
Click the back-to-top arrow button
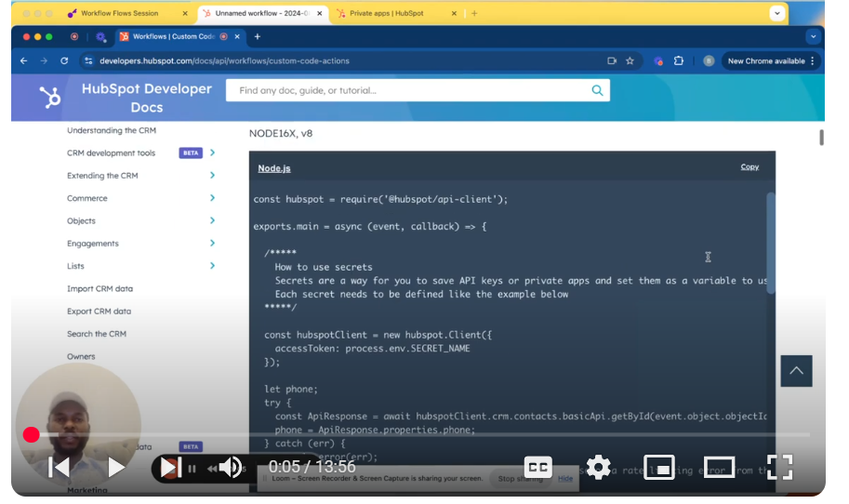(x=796, y=371)
